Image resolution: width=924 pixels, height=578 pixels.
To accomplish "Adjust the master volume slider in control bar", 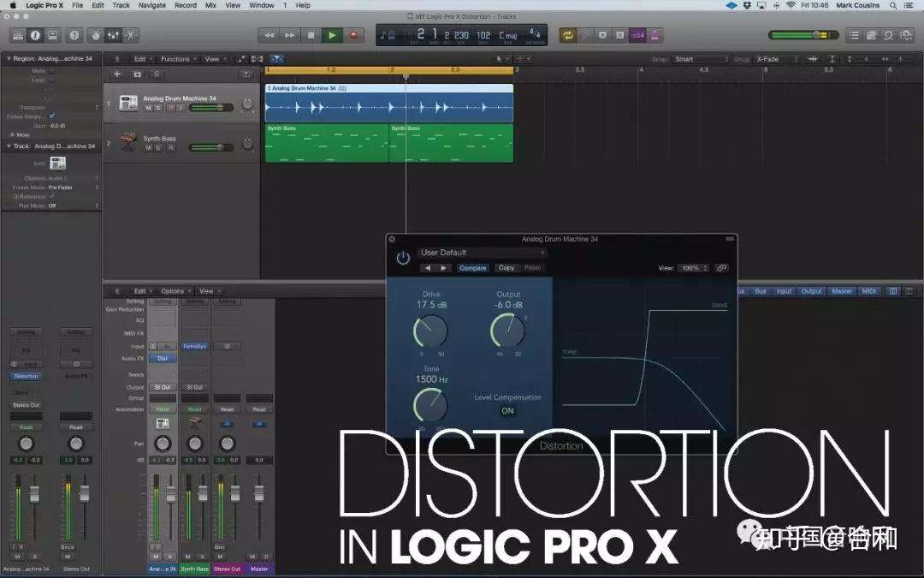I will click(803, 35).
